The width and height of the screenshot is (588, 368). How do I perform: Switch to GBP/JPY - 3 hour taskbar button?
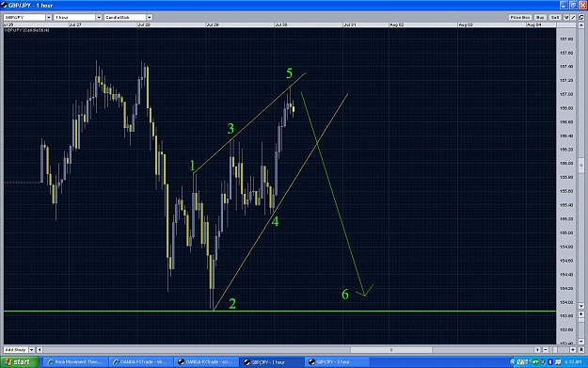coord(337,362)
